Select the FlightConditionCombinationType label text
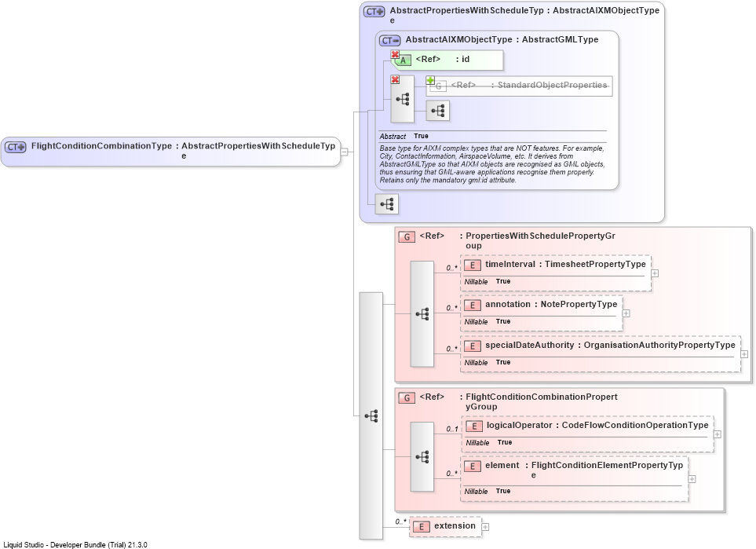 [x=102, y=145]
